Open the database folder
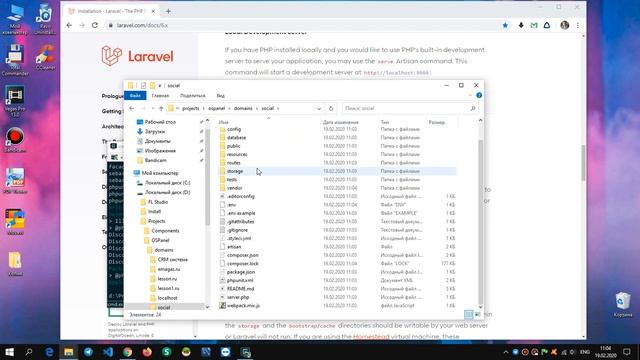The width and height of the screenshot is (640, 360). point(236,138)
